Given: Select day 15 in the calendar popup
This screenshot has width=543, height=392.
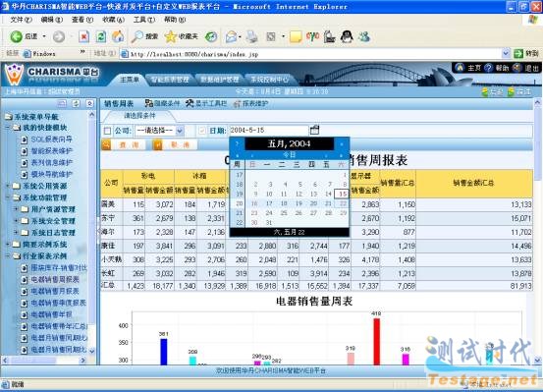Looking at the screenshot, I should 343,194.
